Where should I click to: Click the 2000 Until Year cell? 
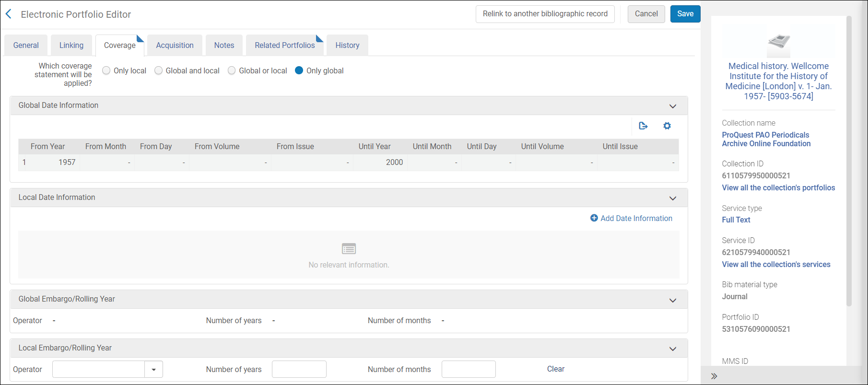(394, 162)
